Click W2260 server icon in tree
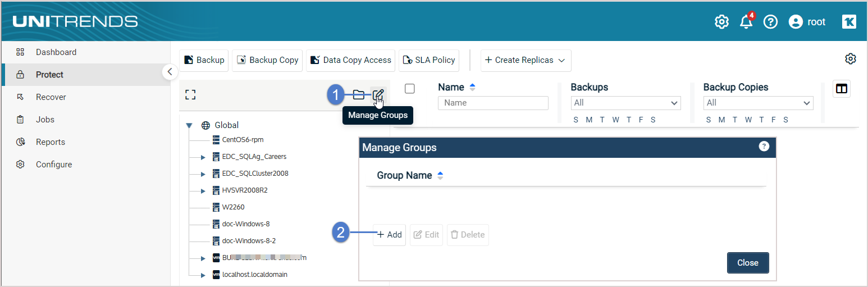Image resolution: width=868 pixels, height=287 pixels. pos(216,207)
